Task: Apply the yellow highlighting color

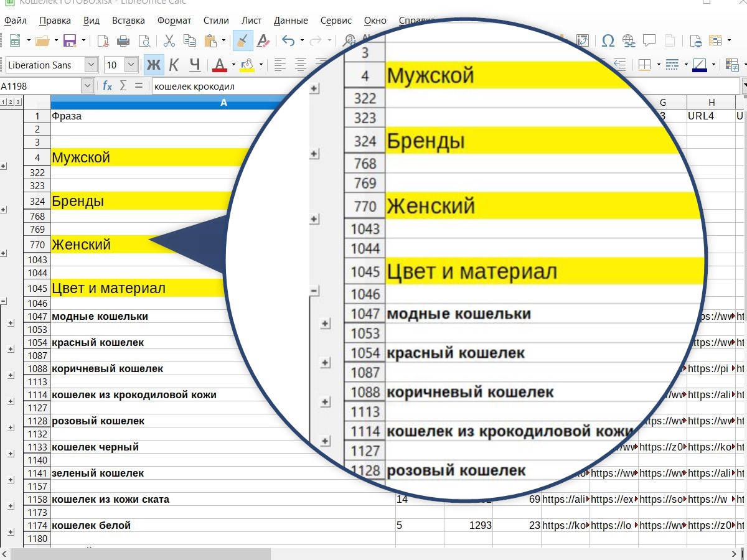Action: (x=247, y=65)
